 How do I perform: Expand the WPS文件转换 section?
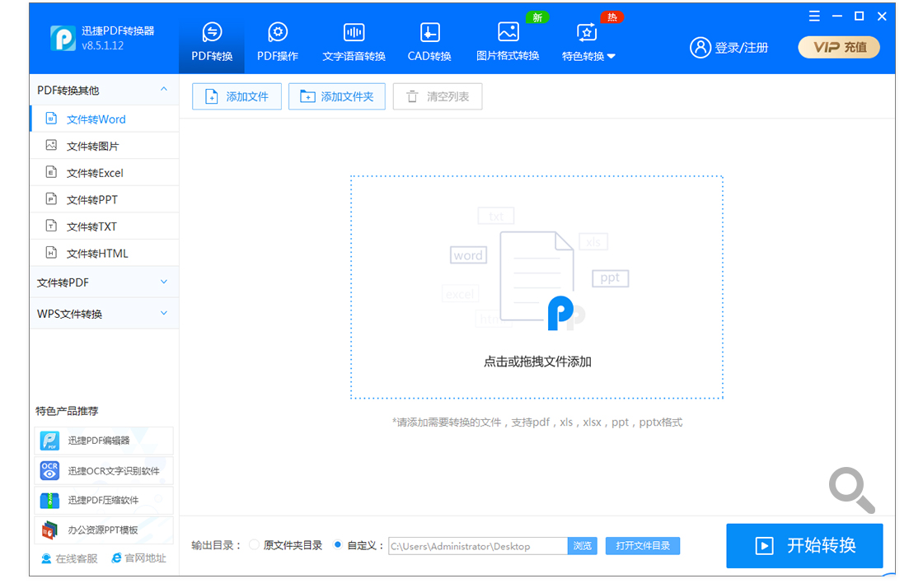coord(104,314)
